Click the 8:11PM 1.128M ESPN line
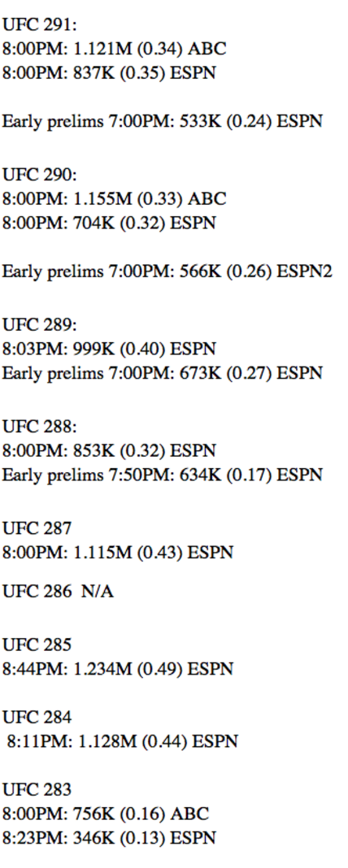The height and width of the screenshot is (868, 348). tap(122, 741)
